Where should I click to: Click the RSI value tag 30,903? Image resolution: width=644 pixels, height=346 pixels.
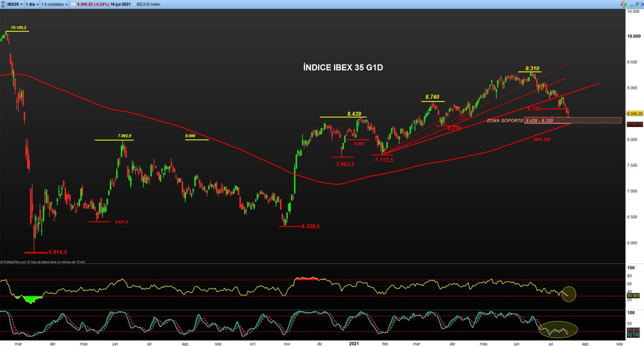click(633, 296)
